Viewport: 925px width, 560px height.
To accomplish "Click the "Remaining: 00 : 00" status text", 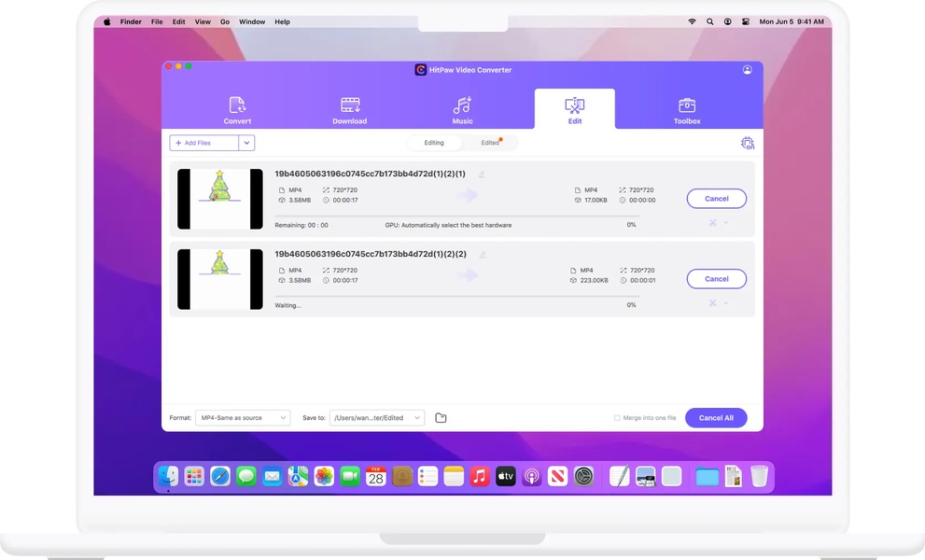I will (x=301, y=226).
